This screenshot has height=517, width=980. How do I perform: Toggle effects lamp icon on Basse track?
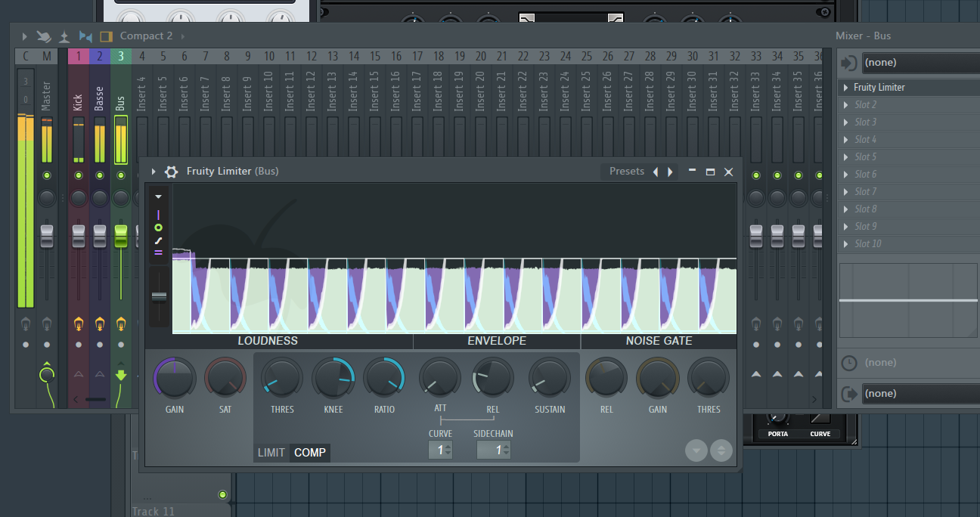pos(100,324)
